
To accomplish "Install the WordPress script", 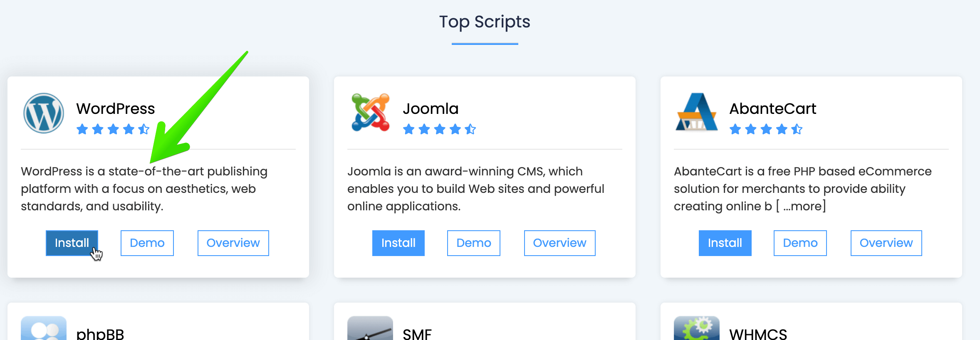I will tap(72, 243).
